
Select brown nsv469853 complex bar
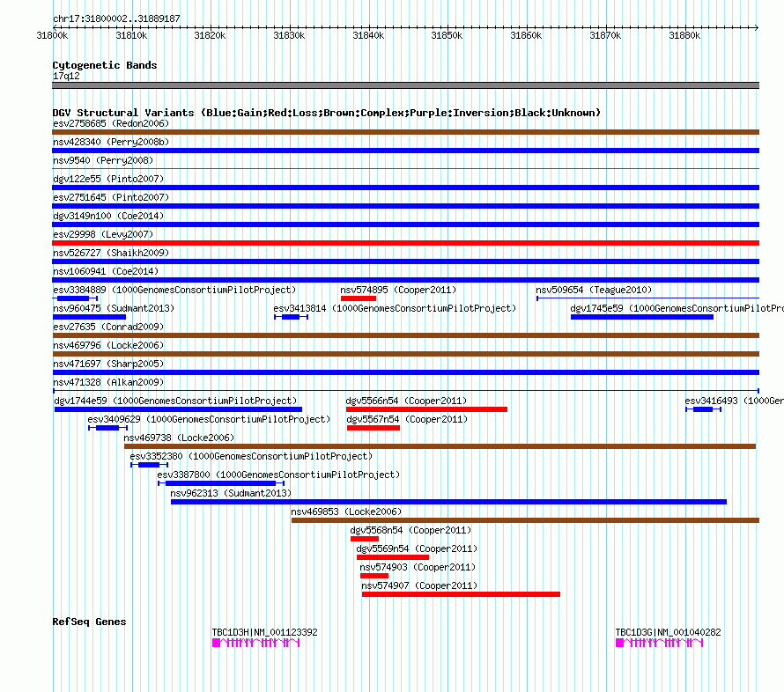tap(526, 520)
